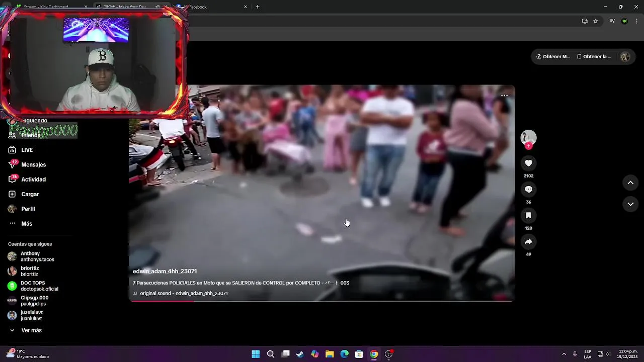Show hidden tray icons chevron
Image resolution: width=644 pixels, height=362 pixels.
pyautogui.click(x=564, y=354)
